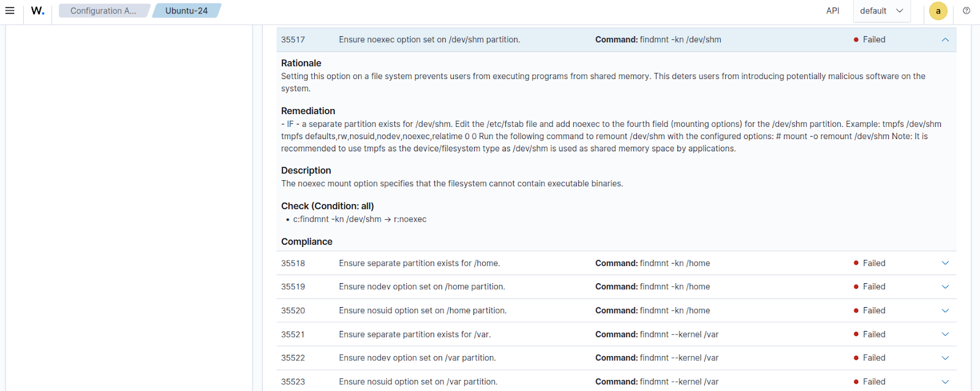Click 'Ensure separate partition exists for /home.'
Image resolution: width=980 pixels, height=391 pixels.
[x=420, y=264]
